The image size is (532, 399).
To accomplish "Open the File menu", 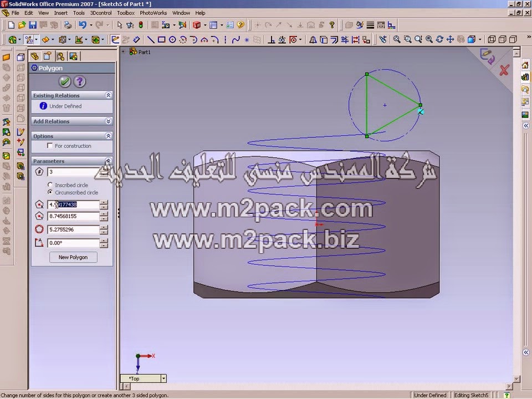I will click(x=16, y=13).
